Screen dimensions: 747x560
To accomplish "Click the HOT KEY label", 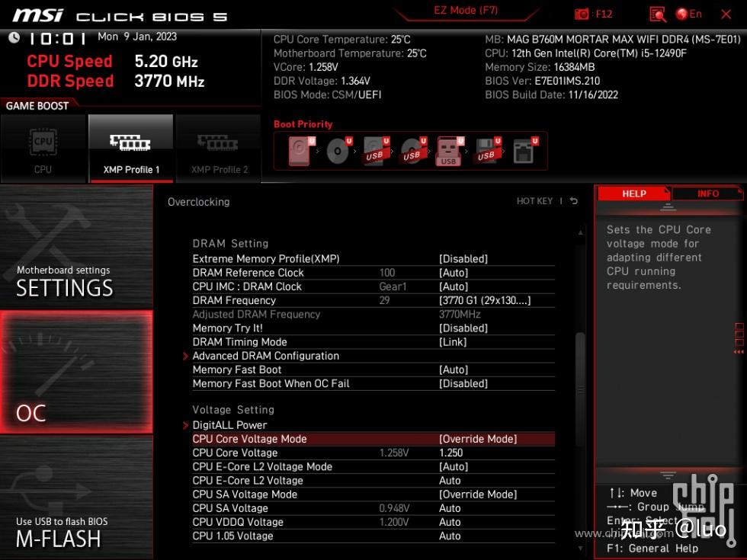I will 534,201.
